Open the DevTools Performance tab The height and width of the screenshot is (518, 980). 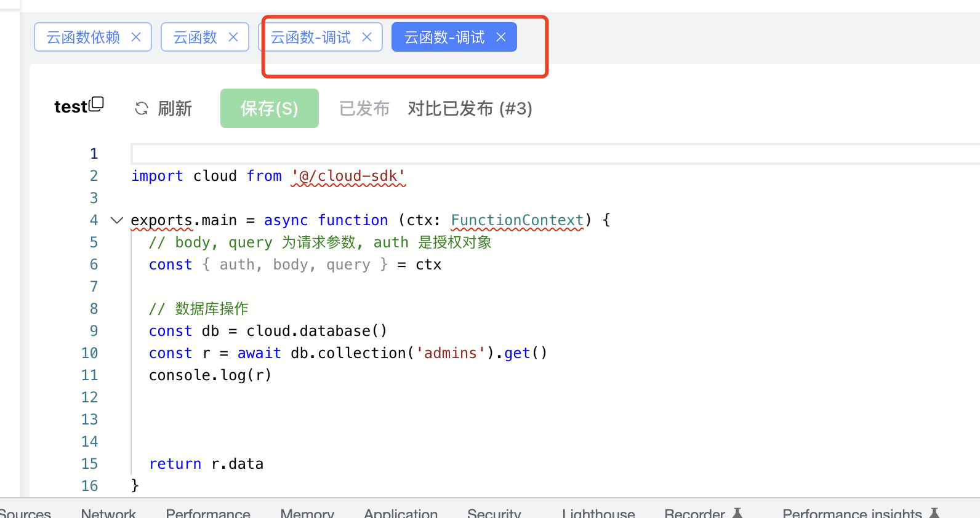click(x=208, y=512)
